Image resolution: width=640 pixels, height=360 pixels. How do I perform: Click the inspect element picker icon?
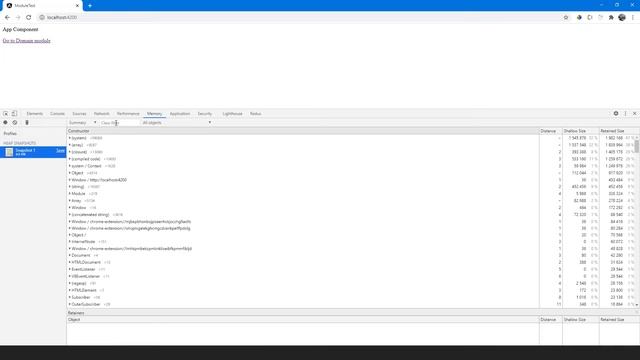point(6,113)
